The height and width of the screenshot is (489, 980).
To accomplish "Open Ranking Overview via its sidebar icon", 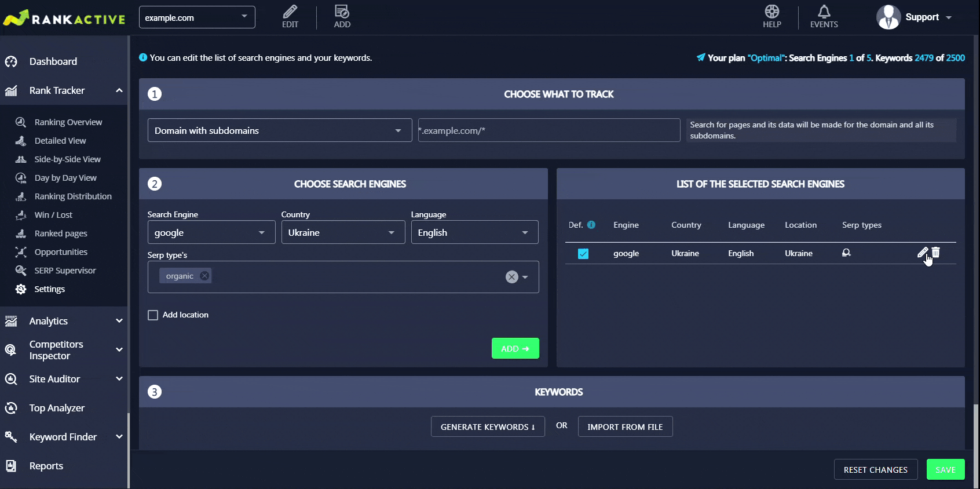I will (x=21, y=122).
